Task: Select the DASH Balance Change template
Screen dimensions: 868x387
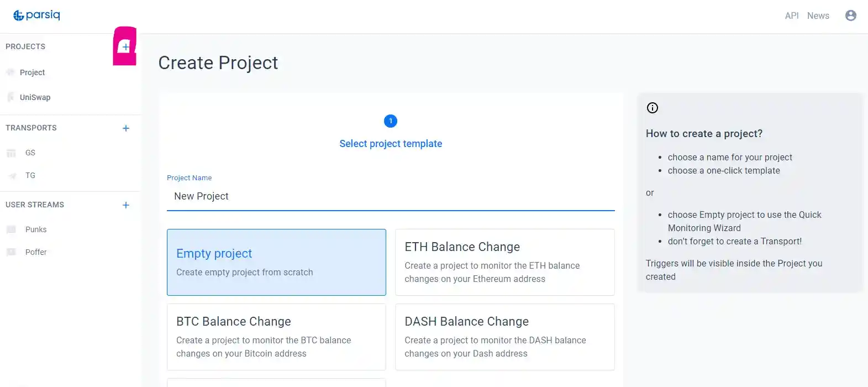Action: 504,337
